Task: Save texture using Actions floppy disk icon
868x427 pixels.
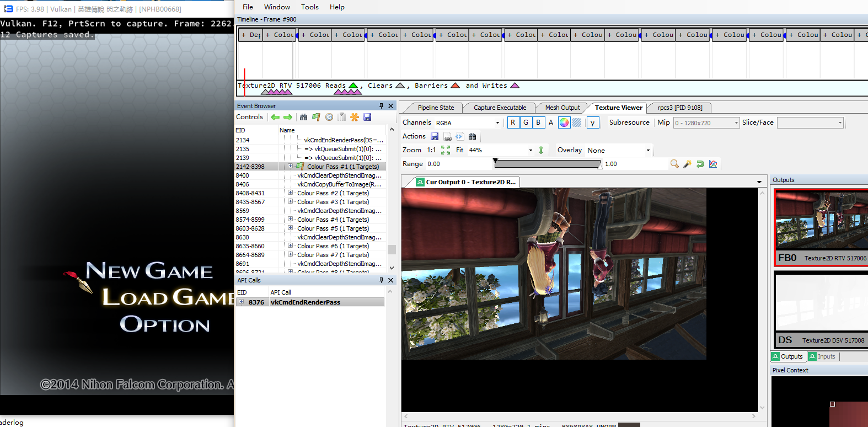Action: [x=435, y=136]
